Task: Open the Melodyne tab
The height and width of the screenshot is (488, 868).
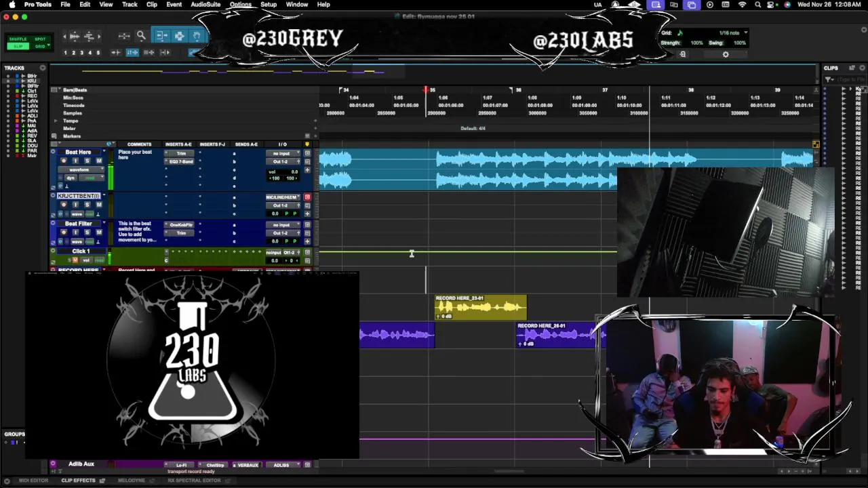Action: tap(132, 481)
